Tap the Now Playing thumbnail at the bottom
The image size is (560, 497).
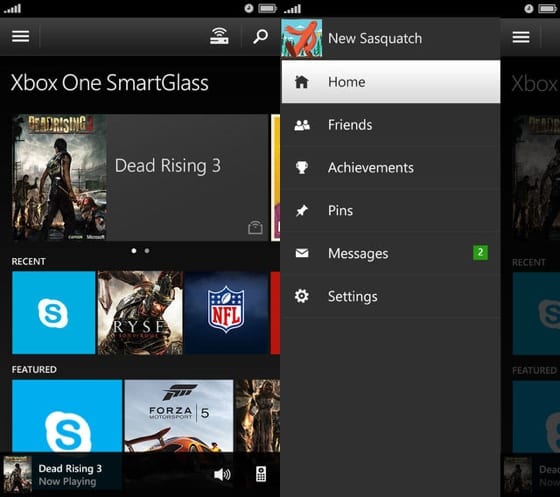point(18,475)
